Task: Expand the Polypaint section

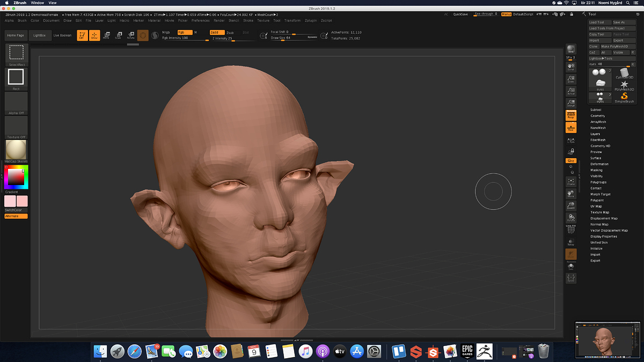Action: (x=597, y=200)
